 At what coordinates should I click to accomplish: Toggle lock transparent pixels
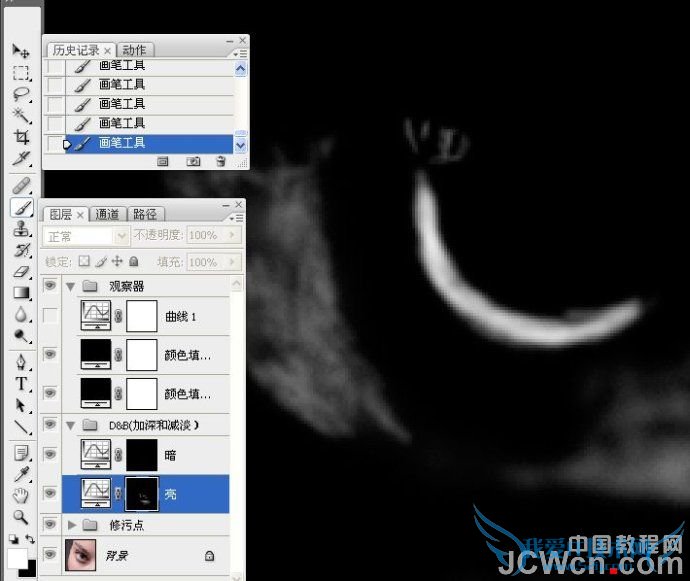tap(84, 261)
